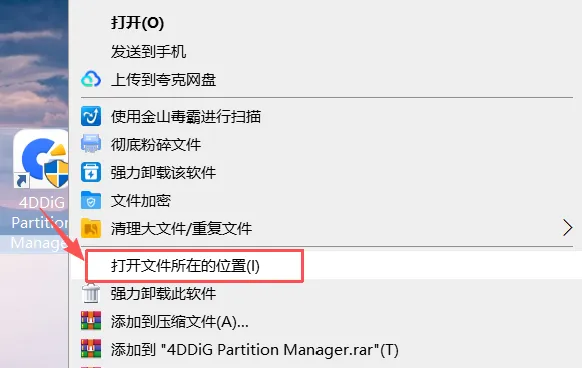Select 强力卸载此软件 menu entry
This screenshot has height=368, width=582.
tap(163, 294)
